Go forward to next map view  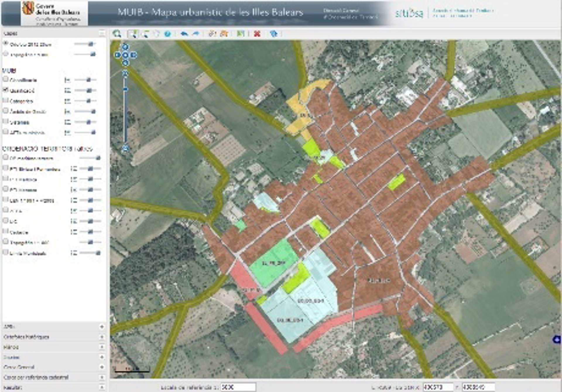[x=196, y=34]
